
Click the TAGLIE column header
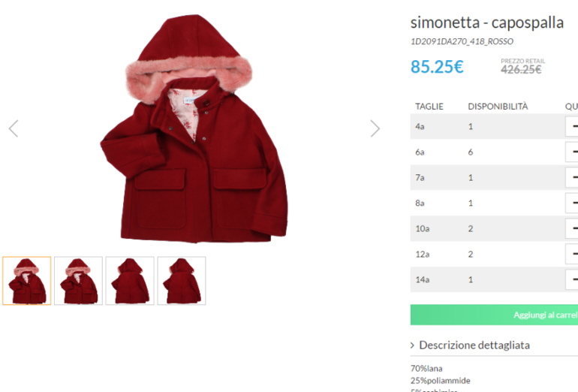[429, 107]
